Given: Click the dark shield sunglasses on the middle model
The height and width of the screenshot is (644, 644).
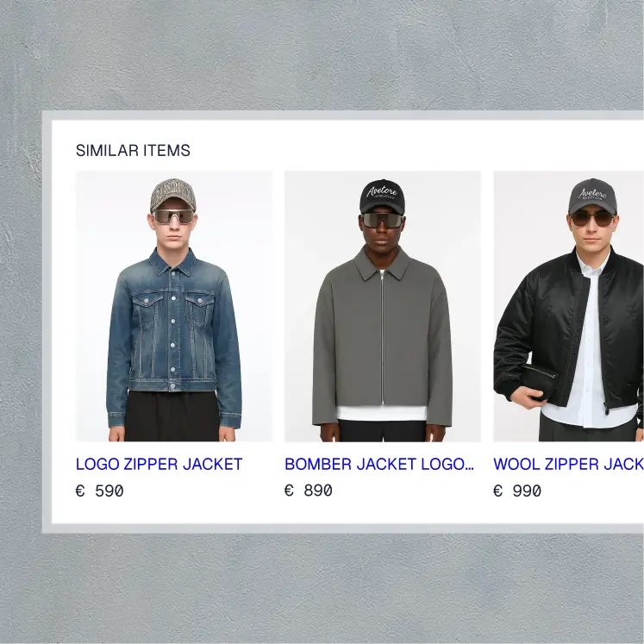Looking at the screenshot, I should (383, 220).
